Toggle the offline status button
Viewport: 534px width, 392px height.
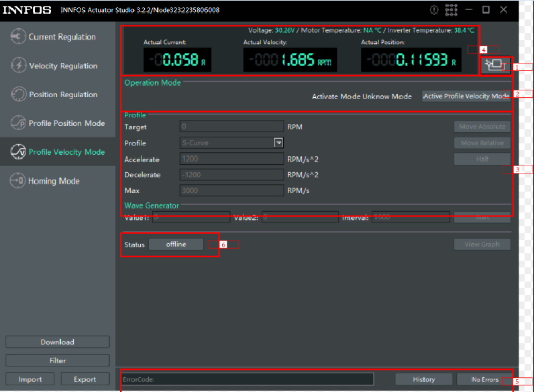click(176, 245)
